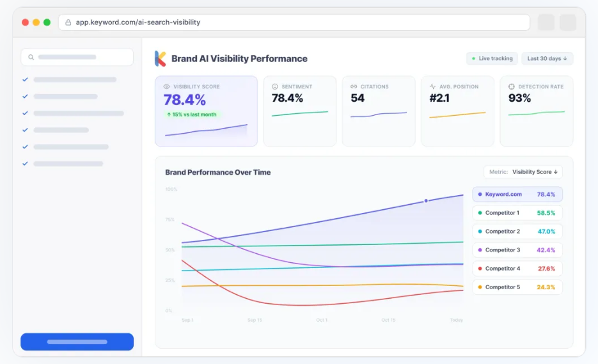Click the Live tracking button
Viewport: 598px width, 364px height.
[x=492, y=59]
